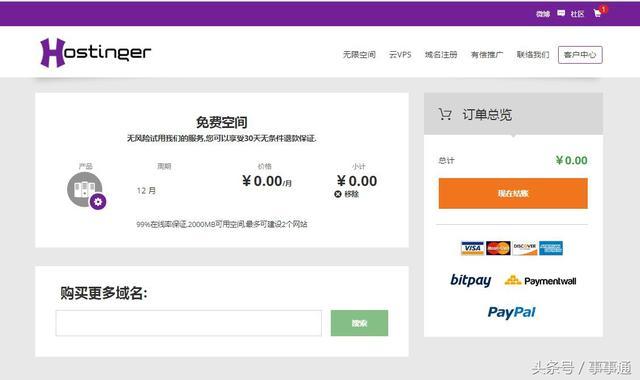640x380 pixels.
Task: Click the orange 现在结账 checkout button
Action: 513,193
